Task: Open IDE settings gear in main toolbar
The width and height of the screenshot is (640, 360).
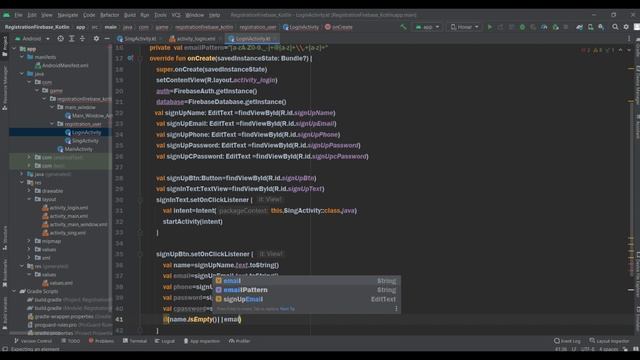Action: pyautogui.click(x=626, y=27)
